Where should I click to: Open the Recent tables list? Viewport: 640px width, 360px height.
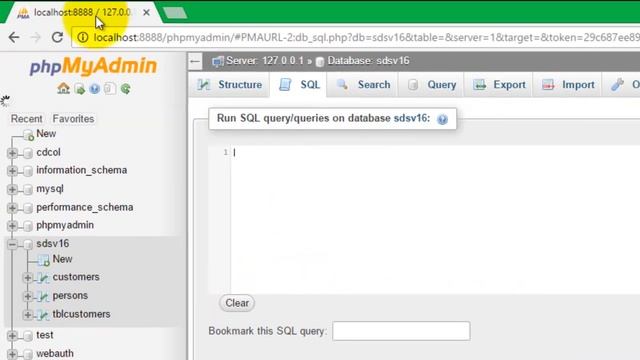27,119
